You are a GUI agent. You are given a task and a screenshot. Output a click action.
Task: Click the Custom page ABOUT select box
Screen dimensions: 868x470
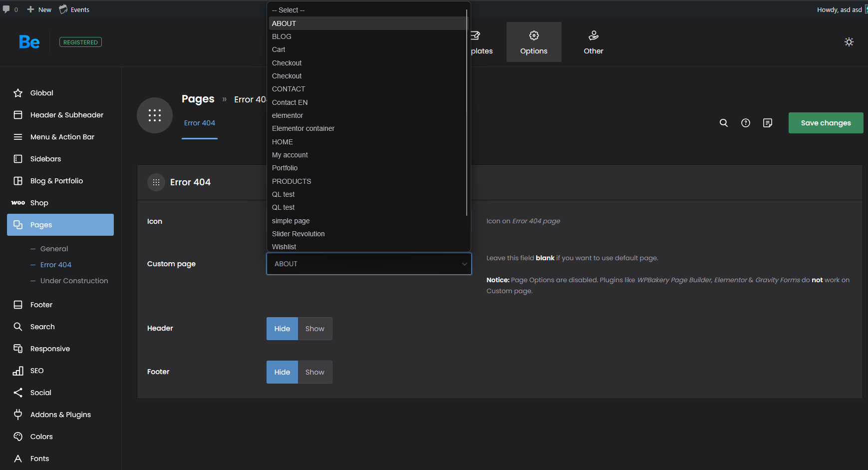coord(369,264)
